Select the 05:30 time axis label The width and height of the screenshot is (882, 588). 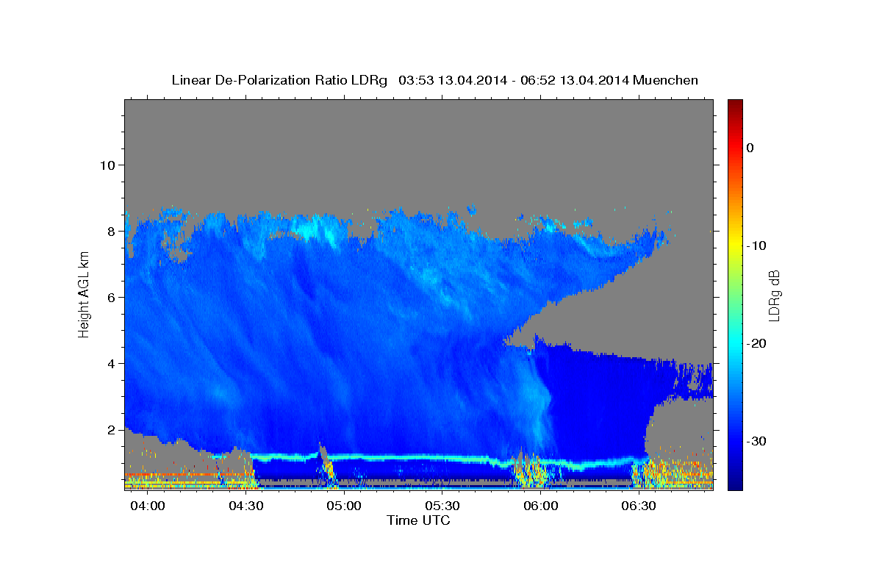[442, 506]
